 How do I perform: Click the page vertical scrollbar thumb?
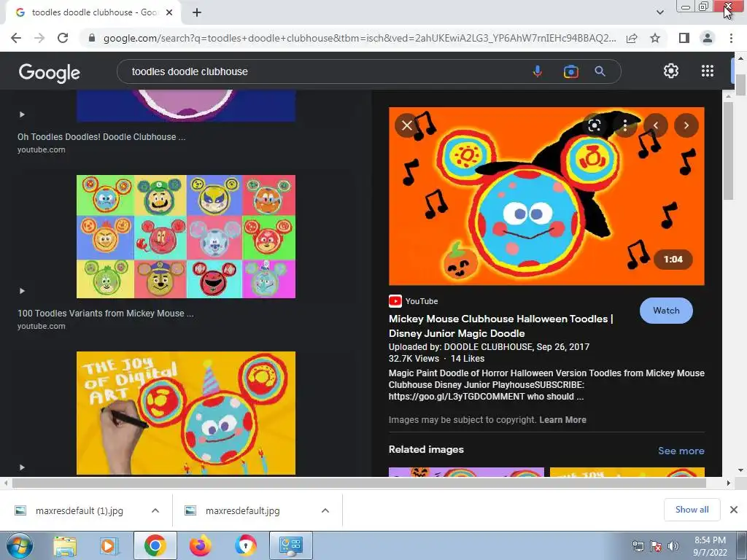point(740,85)
